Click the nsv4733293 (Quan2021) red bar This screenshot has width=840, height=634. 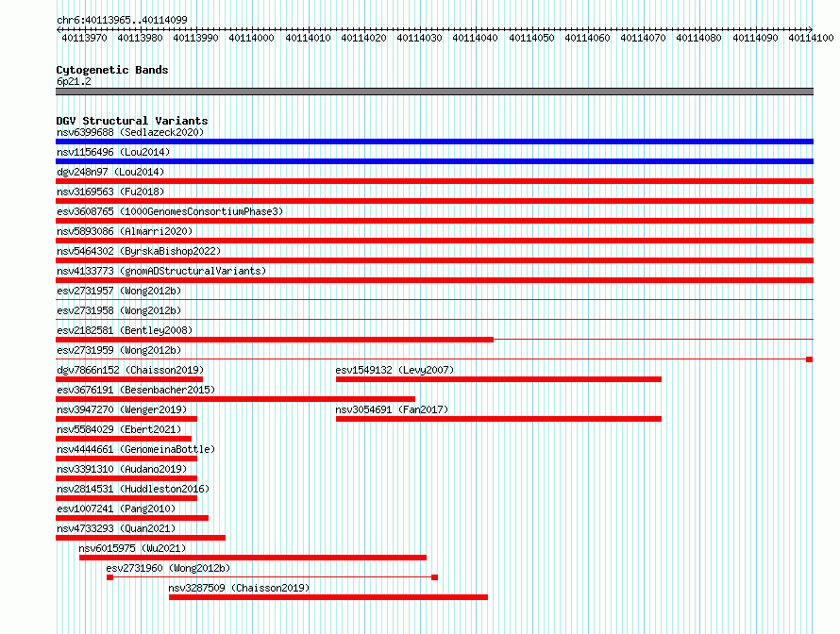coord(141,538)
